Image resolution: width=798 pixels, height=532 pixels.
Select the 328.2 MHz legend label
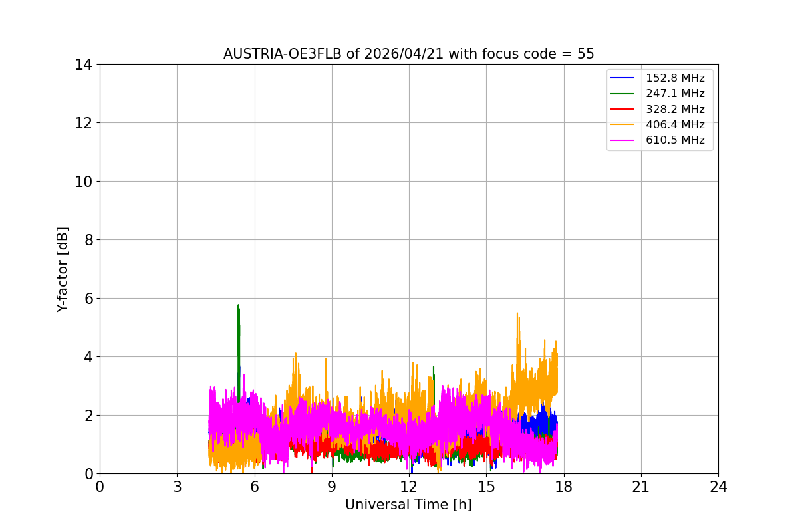click(675, 109)
